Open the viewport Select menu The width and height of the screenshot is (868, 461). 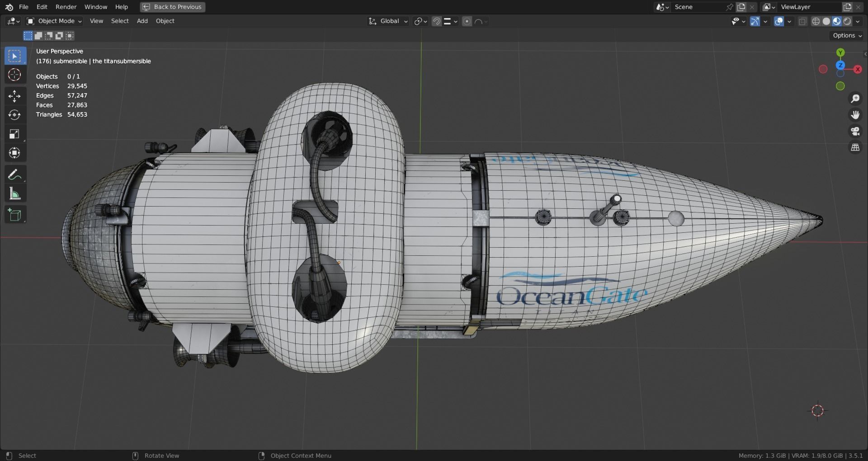coord(120,21)
